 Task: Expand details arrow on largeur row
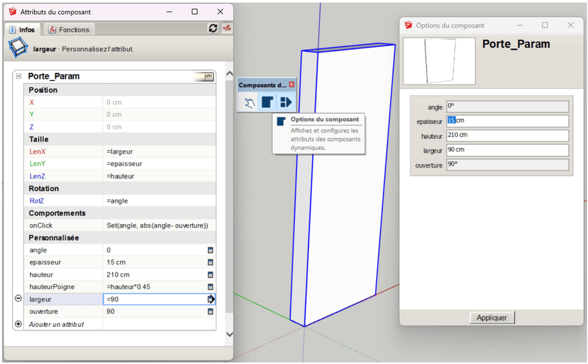211,299
